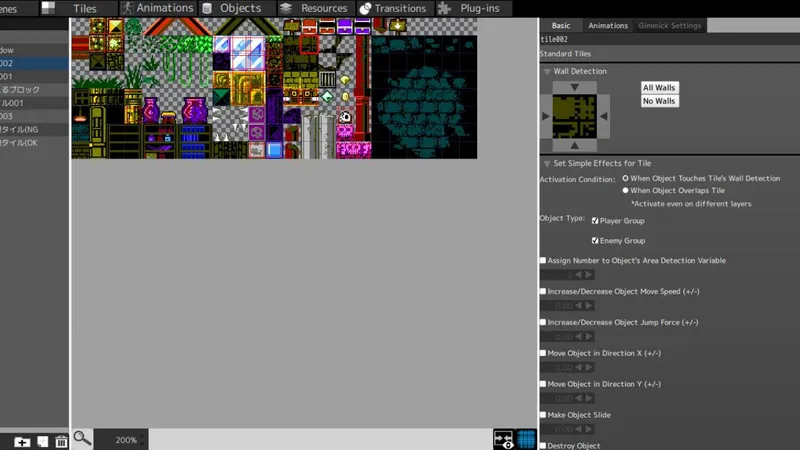Click the magnifying glass zoom icon
800x450 pixels.
82,438
